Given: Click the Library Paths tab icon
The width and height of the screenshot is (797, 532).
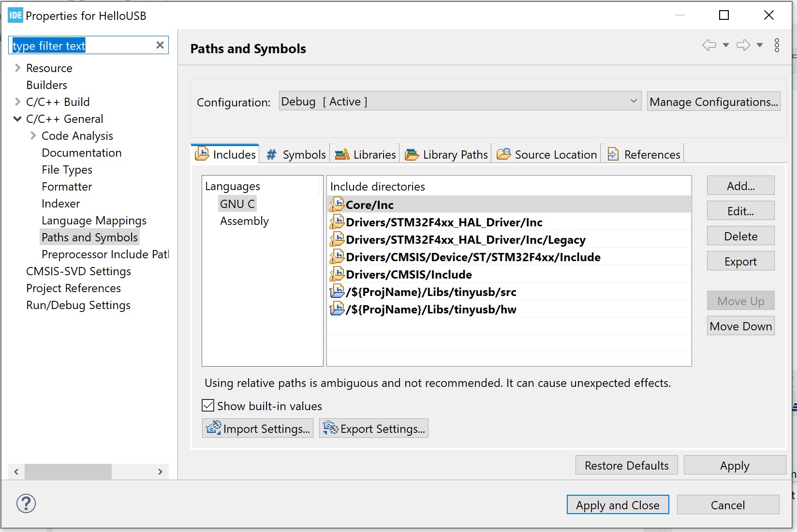Looking at the screenshot, I should pyautogui.click(x=412, y=154).
